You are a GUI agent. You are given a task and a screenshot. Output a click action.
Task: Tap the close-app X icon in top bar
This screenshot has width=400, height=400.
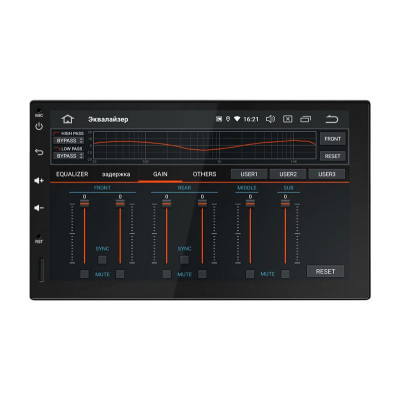288,119
